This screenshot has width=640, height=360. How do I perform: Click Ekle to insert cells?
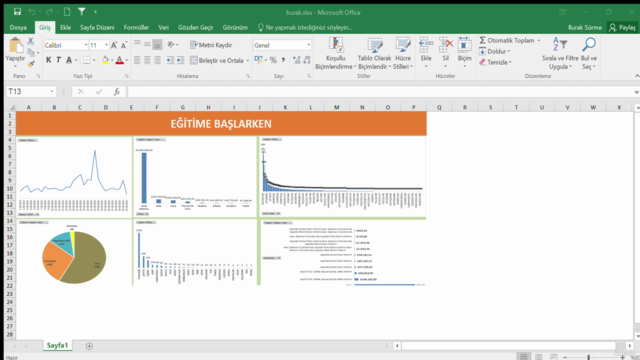pos(426,53)
